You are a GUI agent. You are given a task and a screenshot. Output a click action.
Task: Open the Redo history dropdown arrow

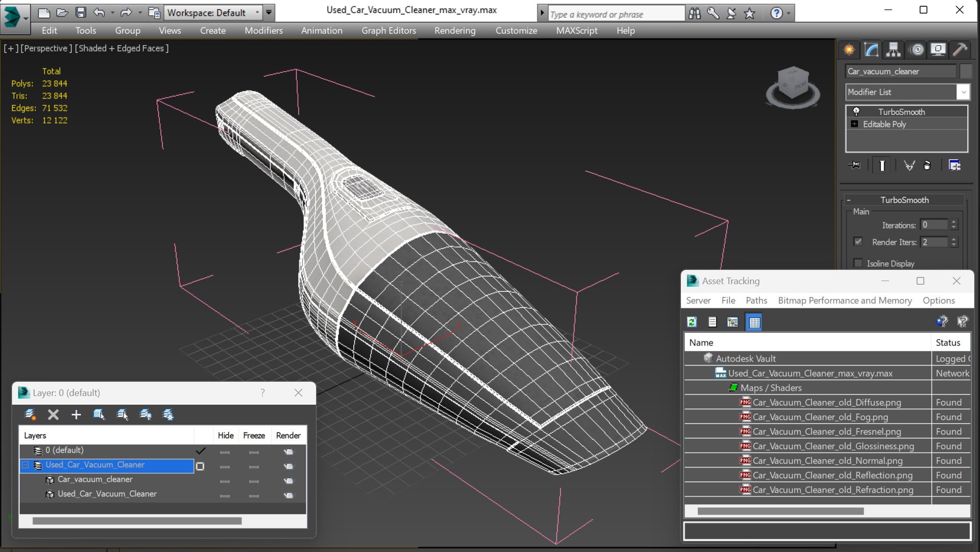139,13
